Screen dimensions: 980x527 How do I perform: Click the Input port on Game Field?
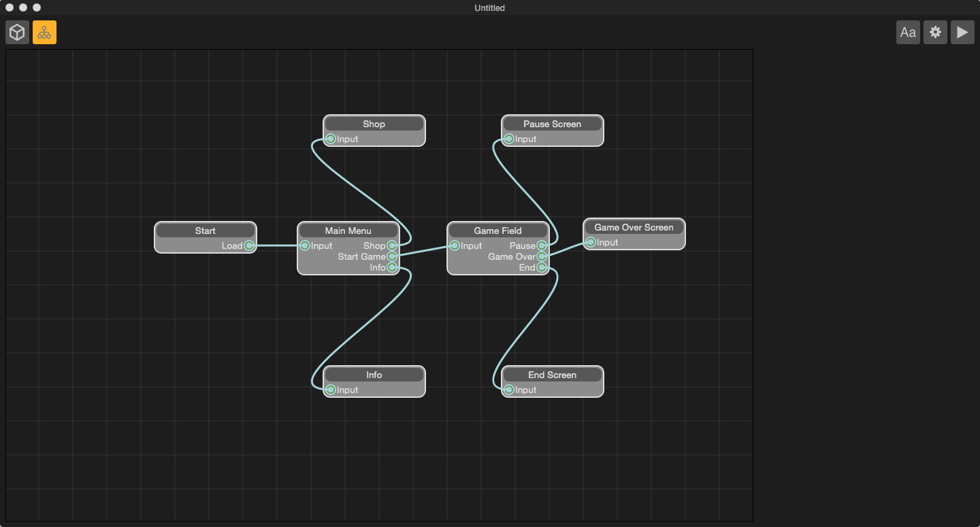455,245
